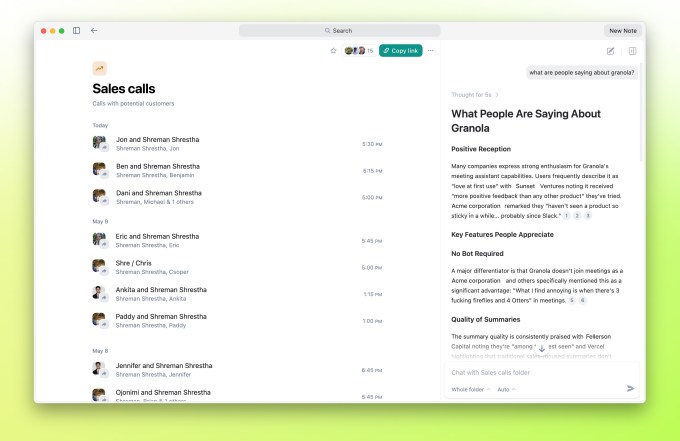Image resolution: width=680 pixels, height=441 pixels.
Task: Send the chat message arrow
Action: (631, 389)
